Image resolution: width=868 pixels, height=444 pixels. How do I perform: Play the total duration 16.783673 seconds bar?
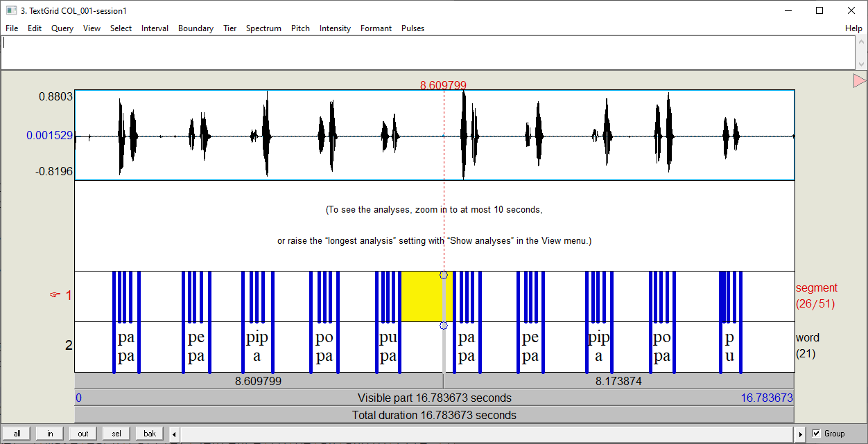(434, 416)
